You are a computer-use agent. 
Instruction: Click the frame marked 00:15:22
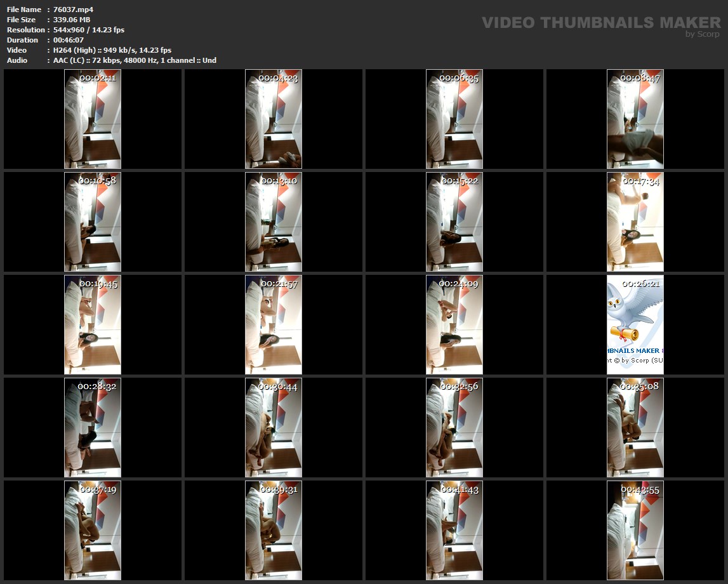pyautogui.click(x=454, y=222)
